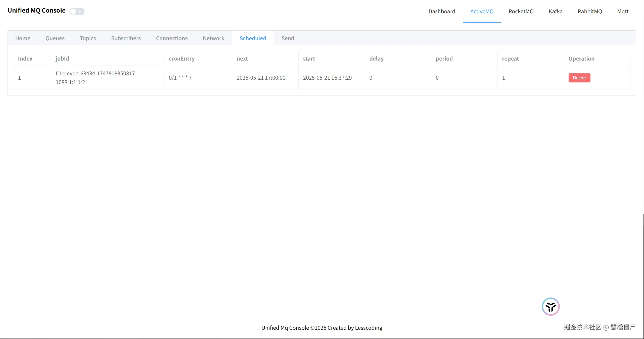Click the jobId cell of row 1
The width and height of the screenshot is (644, 339).
pyautogui.click(x=96, y=78)
